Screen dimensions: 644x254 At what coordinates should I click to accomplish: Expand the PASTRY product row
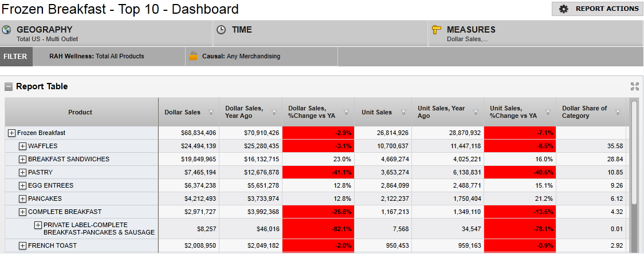point(22,172)
